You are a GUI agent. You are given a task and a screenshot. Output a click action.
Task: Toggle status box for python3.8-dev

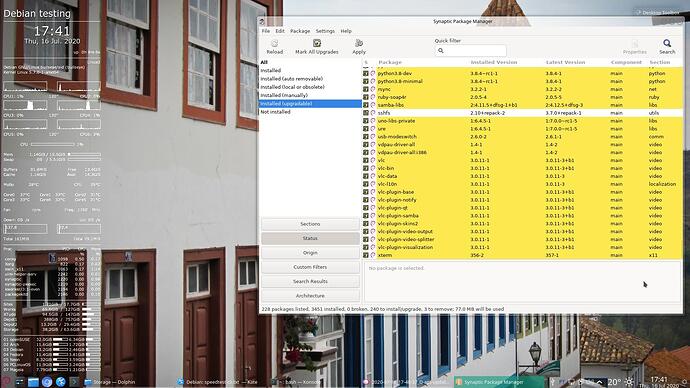[x=366, y=73]
